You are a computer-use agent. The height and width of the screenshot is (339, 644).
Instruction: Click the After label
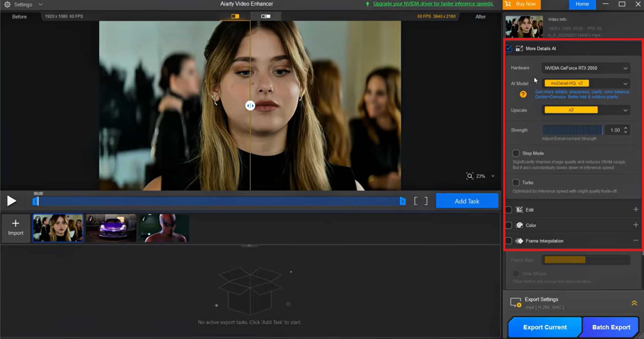[x=480, y=17]
